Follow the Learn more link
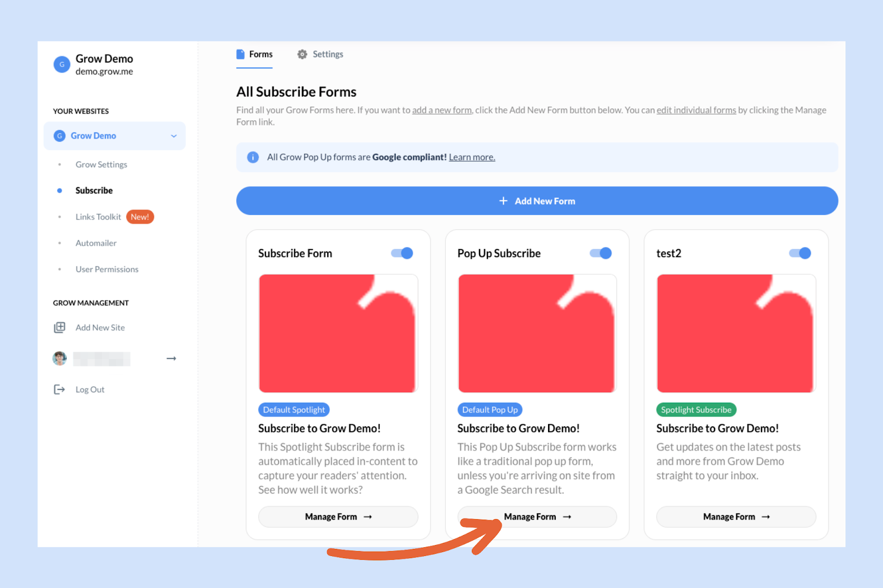Screen dimensions: 883x588 point(472,157)
